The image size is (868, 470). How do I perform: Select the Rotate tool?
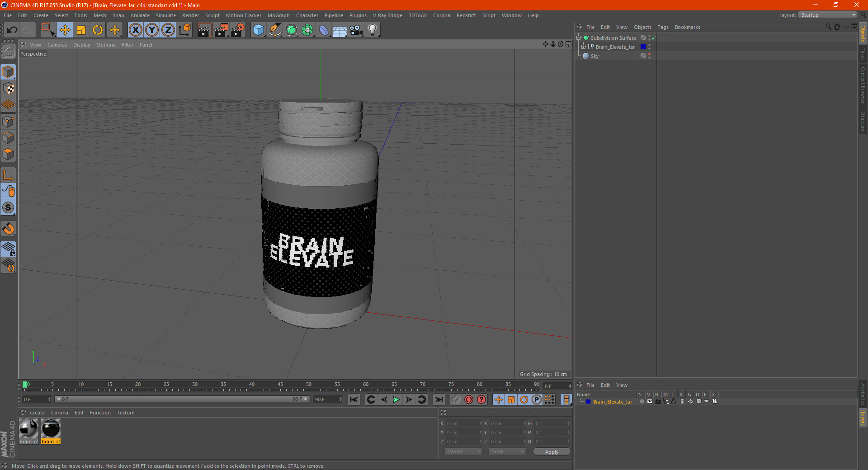tap(98, 30)
